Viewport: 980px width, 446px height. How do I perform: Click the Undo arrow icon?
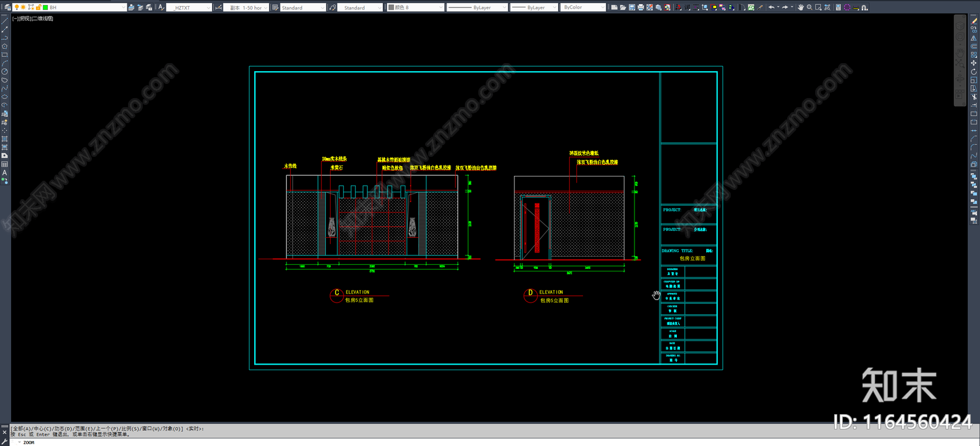tap(771, 7)
